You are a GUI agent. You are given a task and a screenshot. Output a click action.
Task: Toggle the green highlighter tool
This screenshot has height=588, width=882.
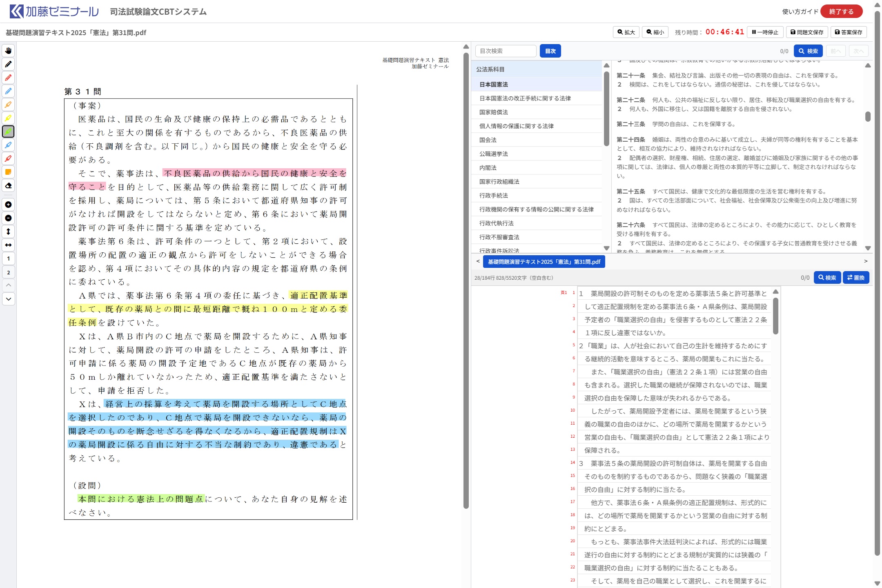point(8,131)
